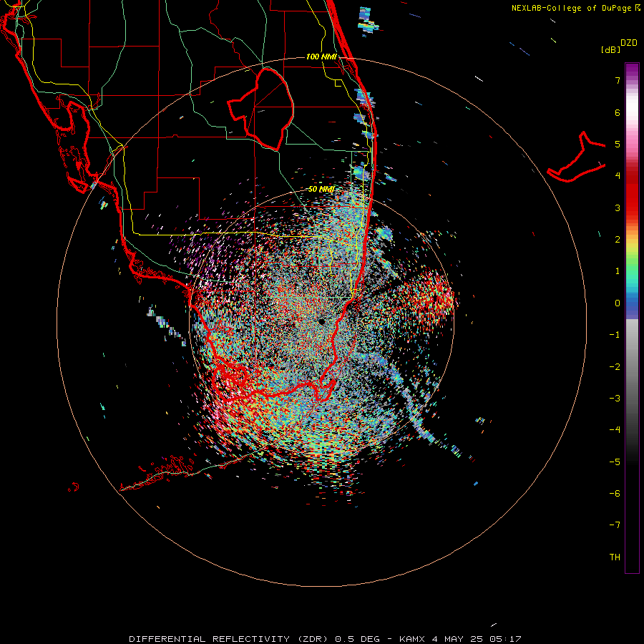This screenshot has width=644, height=644.
Task: Click the "-2" value on the color scale
Action: pyautogui.click(x=615, y=367)
